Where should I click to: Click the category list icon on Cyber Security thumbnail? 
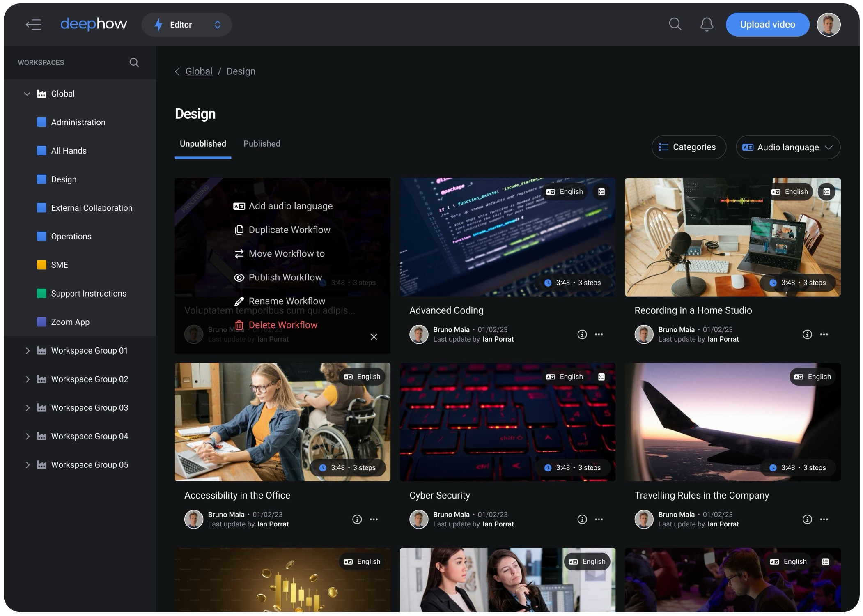[x=601, y=377]
